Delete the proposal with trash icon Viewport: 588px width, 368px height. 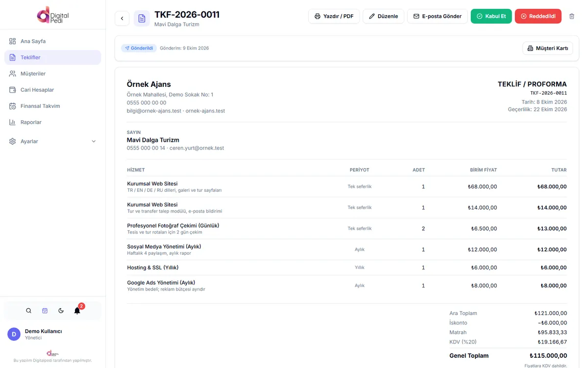572,16
